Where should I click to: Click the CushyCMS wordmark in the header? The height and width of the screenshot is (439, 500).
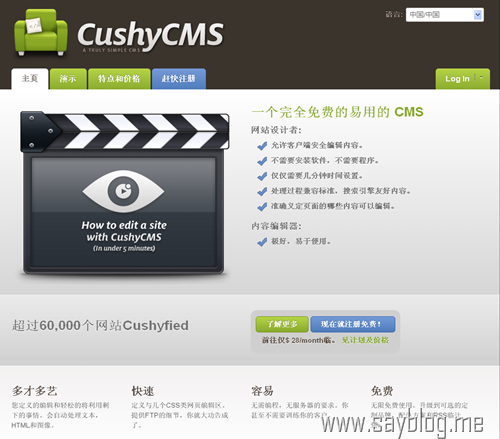(x=150, y=35)
